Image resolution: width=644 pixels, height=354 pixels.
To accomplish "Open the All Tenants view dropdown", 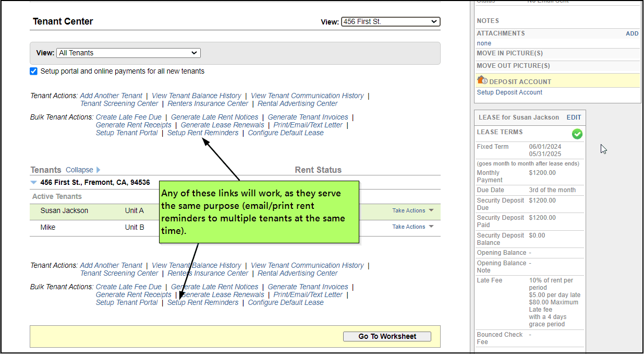I will tap(128, 53).
